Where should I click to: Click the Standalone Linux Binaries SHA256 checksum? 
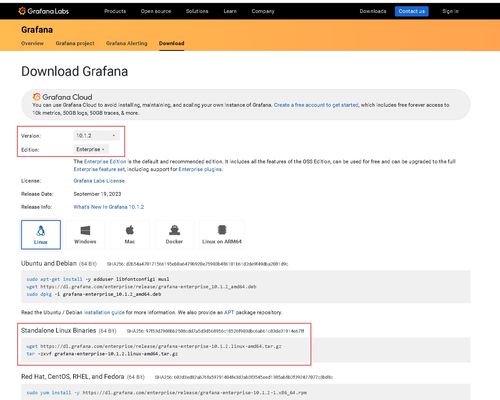tap(215, 331)
